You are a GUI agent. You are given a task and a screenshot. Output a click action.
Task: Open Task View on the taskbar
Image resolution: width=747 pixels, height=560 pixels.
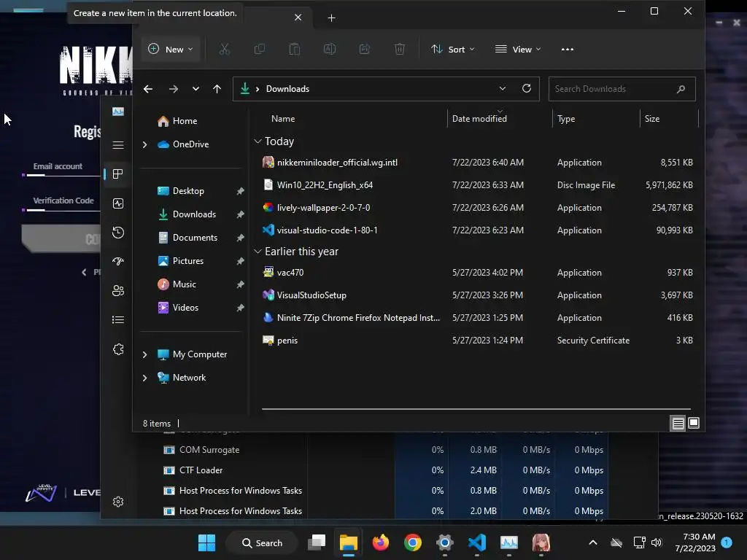(x=317, y=542)
